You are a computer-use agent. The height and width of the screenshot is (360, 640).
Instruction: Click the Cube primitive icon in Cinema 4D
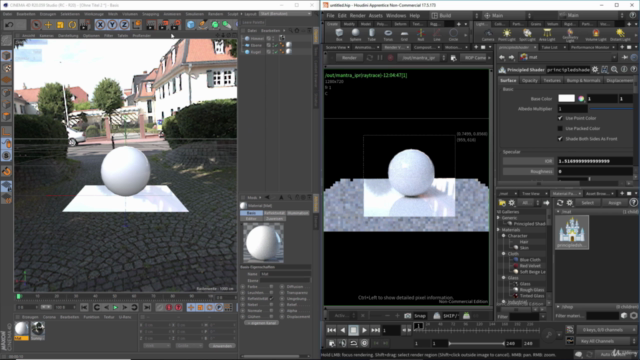[x=191, y=25]
